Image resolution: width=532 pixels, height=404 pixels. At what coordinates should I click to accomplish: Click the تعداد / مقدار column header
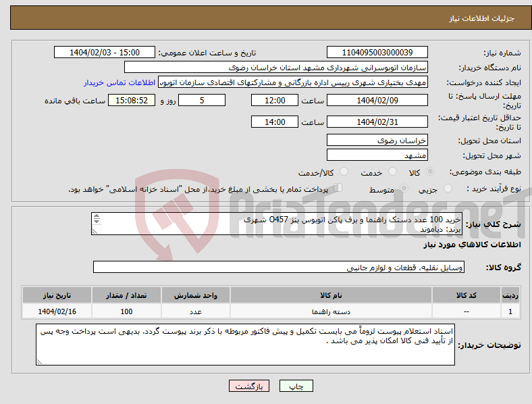click(126, 295)
